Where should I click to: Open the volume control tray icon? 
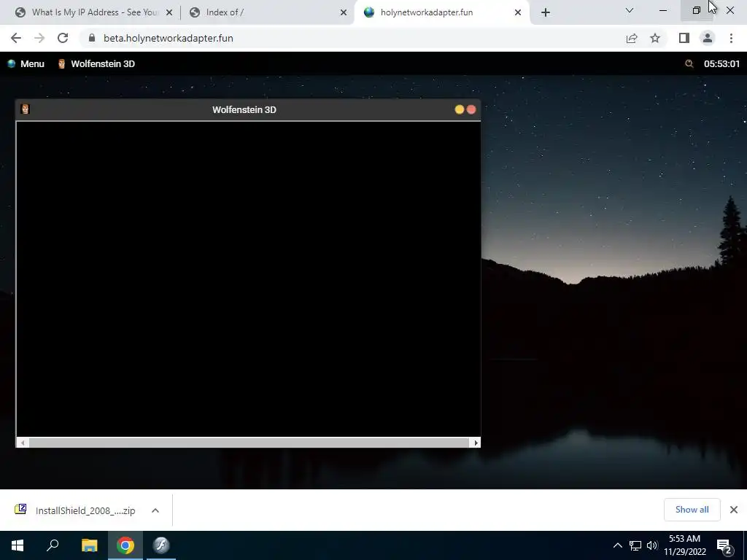pyautogui.click(x=651, y=545)
